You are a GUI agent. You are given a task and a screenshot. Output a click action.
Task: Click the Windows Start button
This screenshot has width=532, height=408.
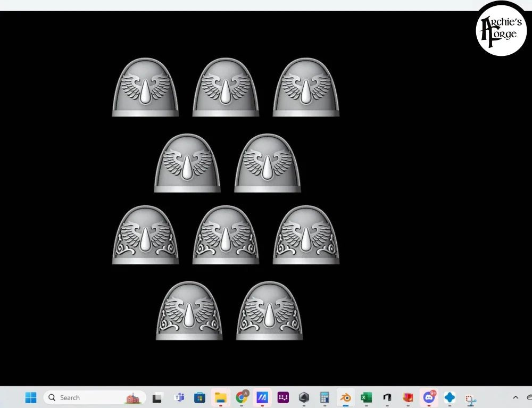click(30, 397)
